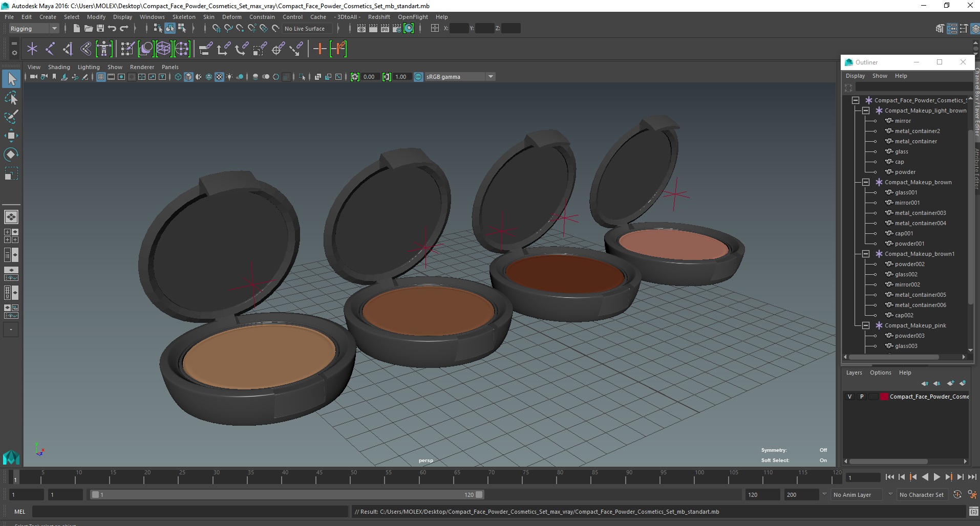Image resolution: width=980 pixels, height=526 pixels.
Task: Toggle layer visibility V box
Action: coord(850,397)
